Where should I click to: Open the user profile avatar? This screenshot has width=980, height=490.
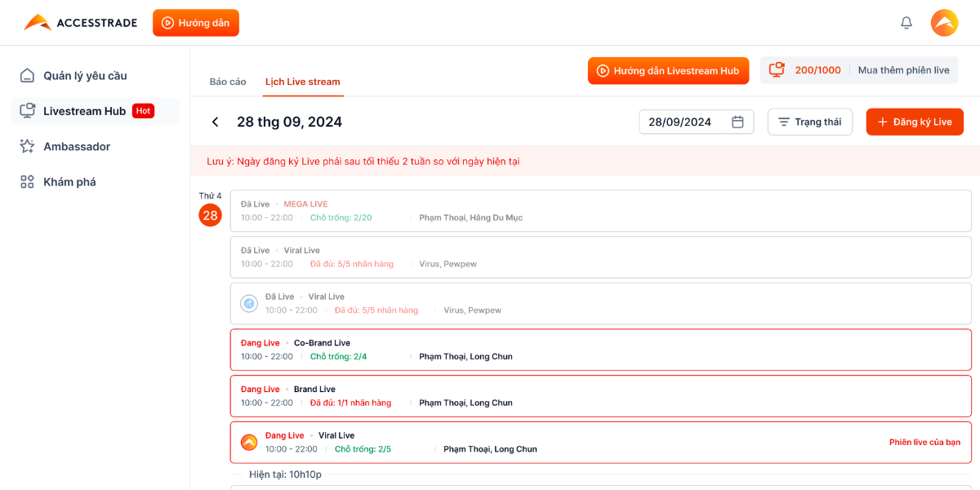coord(944,23)
